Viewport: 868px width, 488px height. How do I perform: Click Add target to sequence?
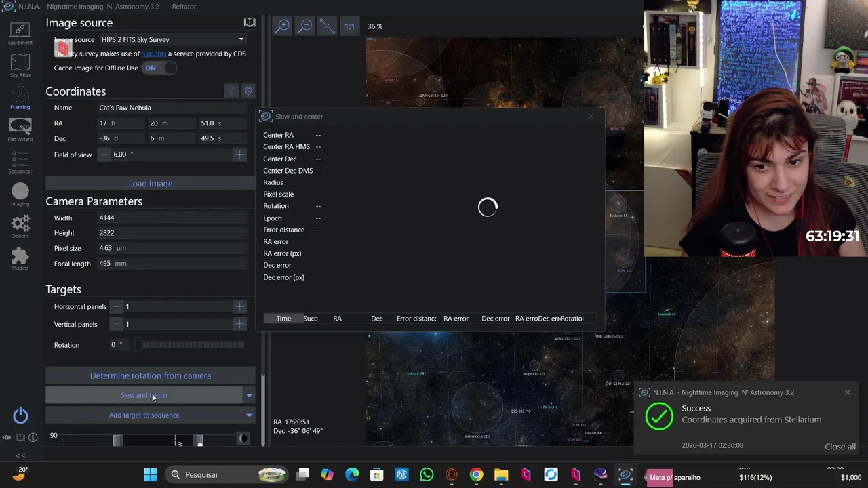(x=144, y=415)
